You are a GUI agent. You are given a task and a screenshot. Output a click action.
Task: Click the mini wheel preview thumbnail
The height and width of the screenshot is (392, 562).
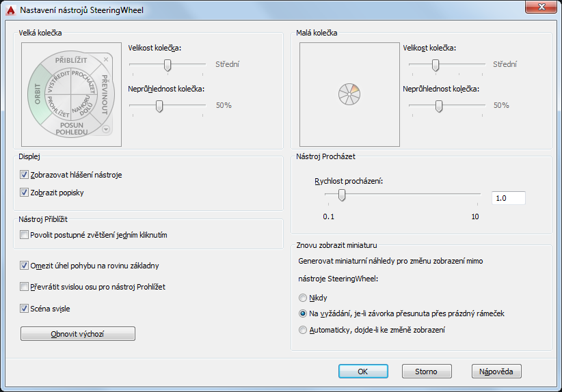pyautogui.click(x=349, y=94)
